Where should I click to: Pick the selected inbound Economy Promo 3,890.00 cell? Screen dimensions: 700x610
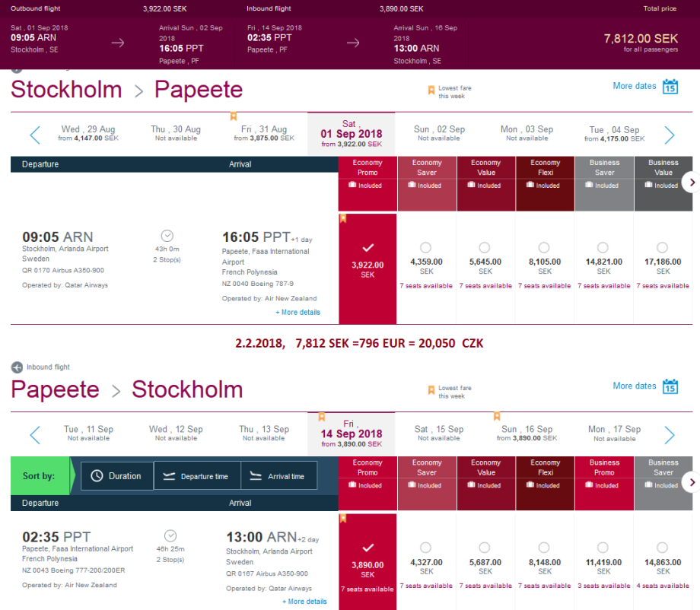(x=367, y=561)
